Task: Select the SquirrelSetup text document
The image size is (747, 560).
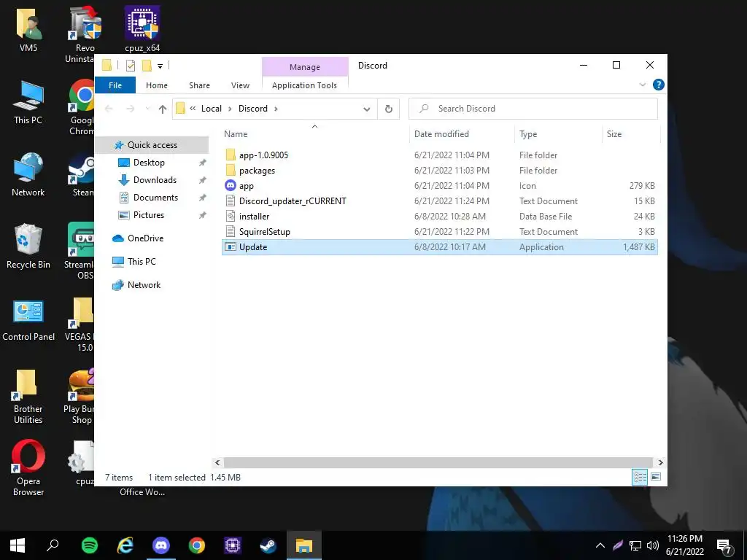Action: pos(264,231)
